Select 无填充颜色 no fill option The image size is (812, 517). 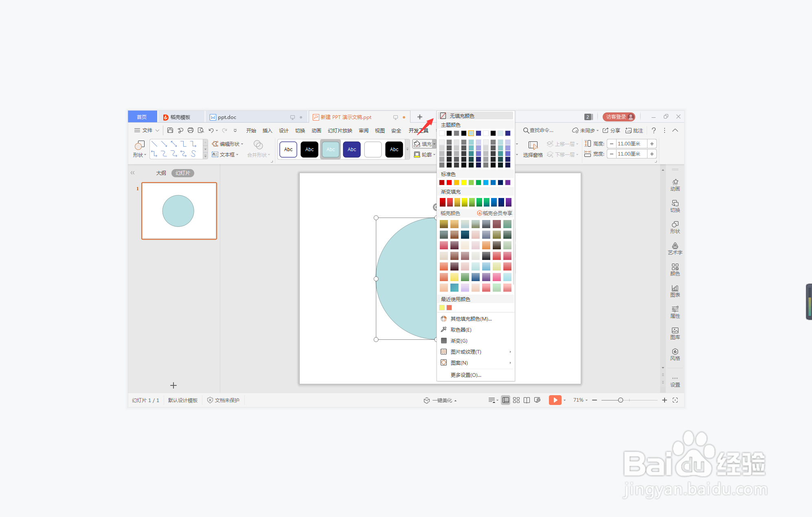(x=462, y=116)
